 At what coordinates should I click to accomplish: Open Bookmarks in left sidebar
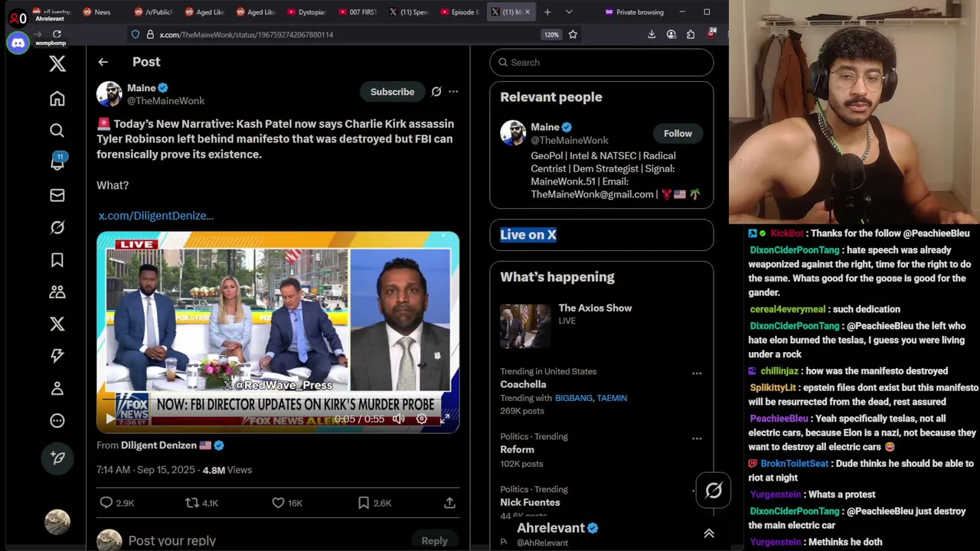click(x=57, y=260)
